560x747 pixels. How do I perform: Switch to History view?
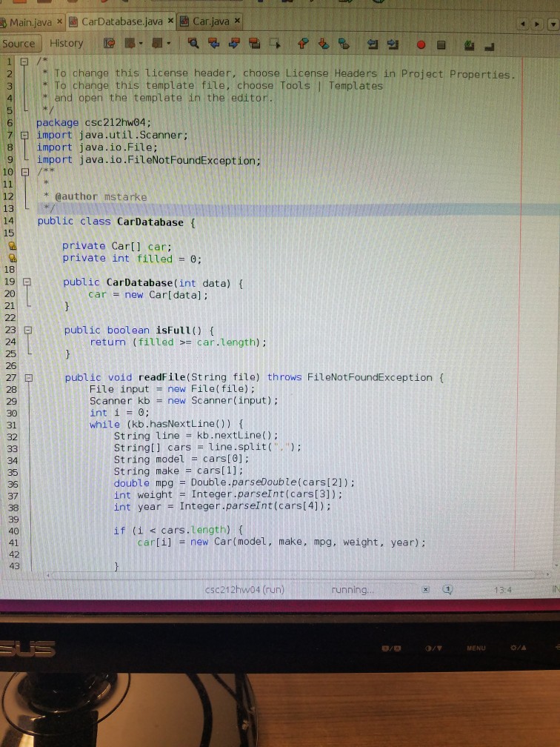click(66, 43)
